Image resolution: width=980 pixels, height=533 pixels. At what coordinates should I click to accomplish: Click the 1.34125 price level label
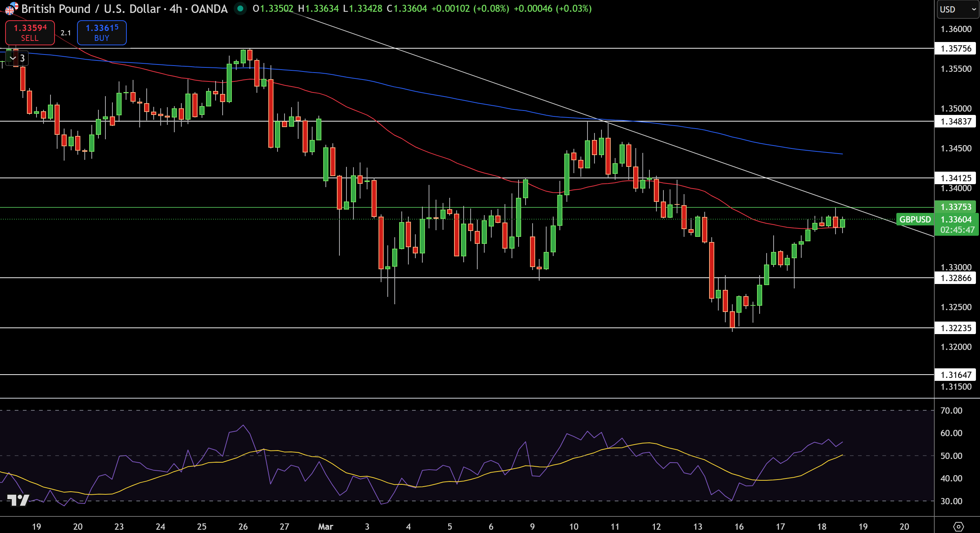pyautogui.click(x=955, y=178)
